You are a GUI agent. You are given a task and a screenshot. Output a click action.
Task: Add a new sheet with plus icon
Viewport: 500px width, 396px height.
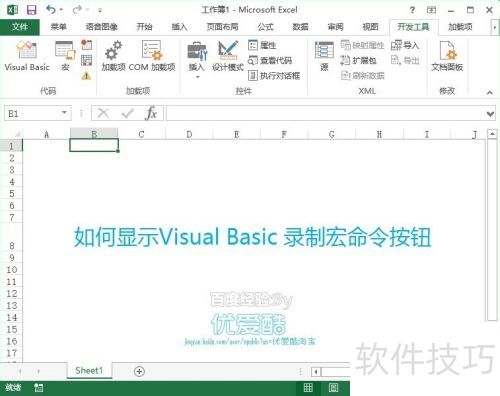[x=139, y=371]
